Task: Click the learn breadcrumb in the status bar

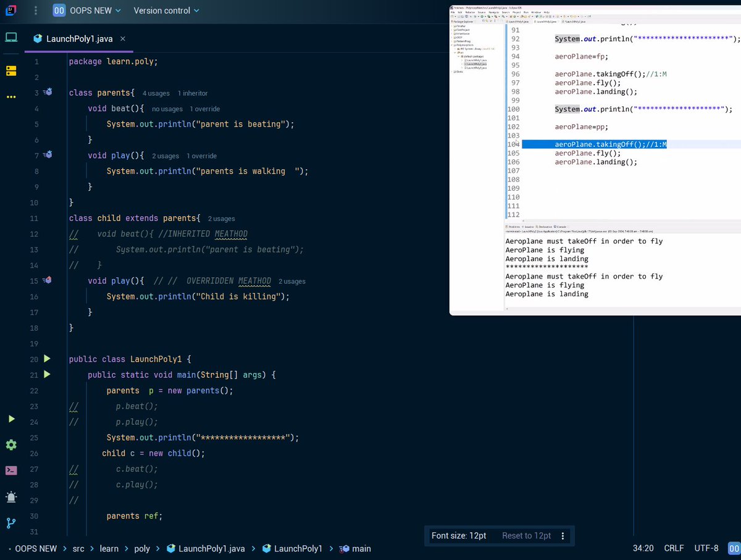Action: tap(109, 548)
